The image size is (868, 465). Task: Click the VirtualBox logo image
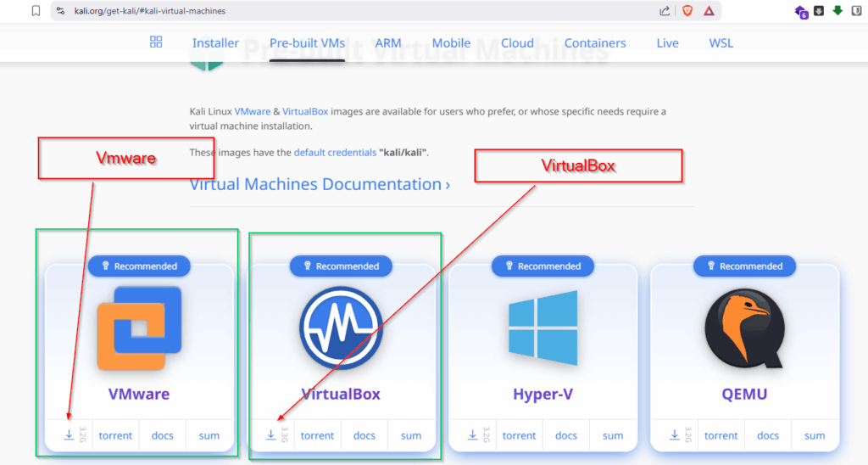pos(341,328)
